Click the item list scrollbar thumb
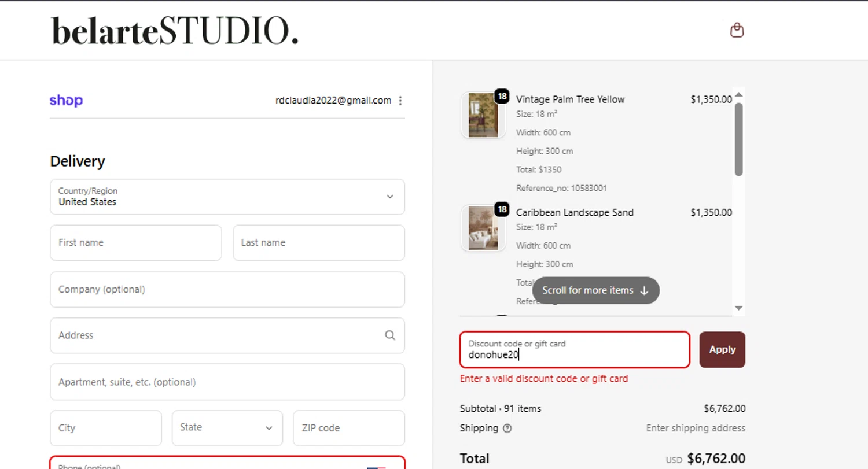The image size is (868, 469). [x=738, y=139]
